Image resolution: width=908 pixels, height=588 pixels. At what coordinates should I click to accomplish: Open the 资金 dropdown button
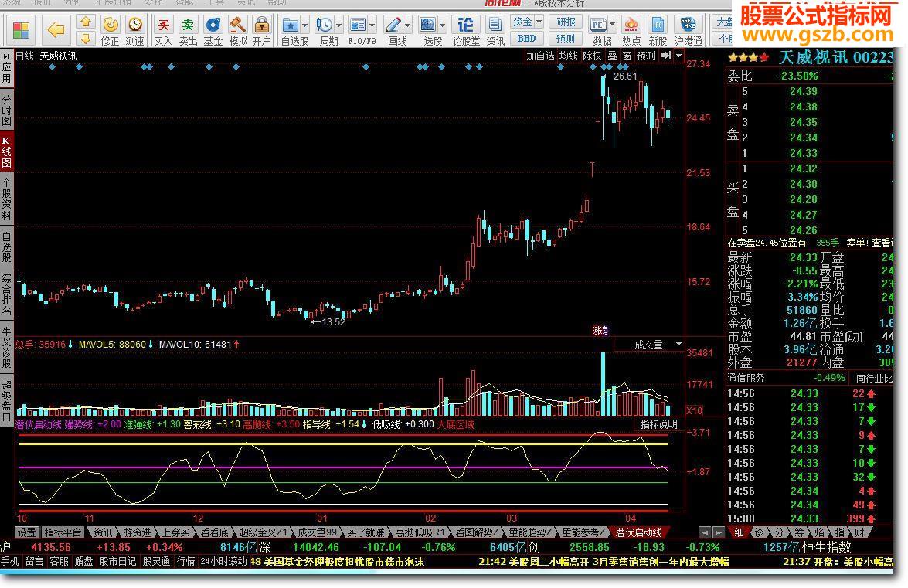527,22
